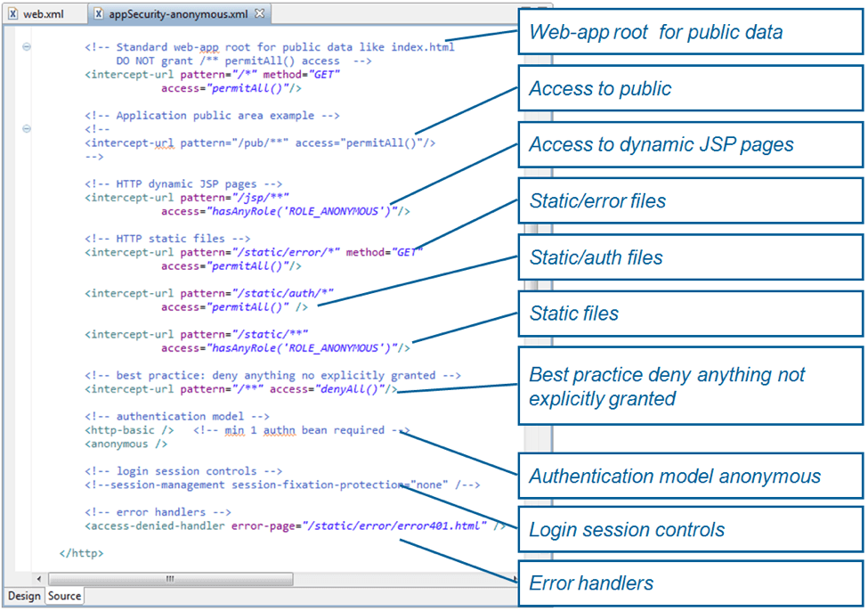868x611 pixels.
Task: Click the access-denied-handler error-page value
Action: tap(396, 525)
